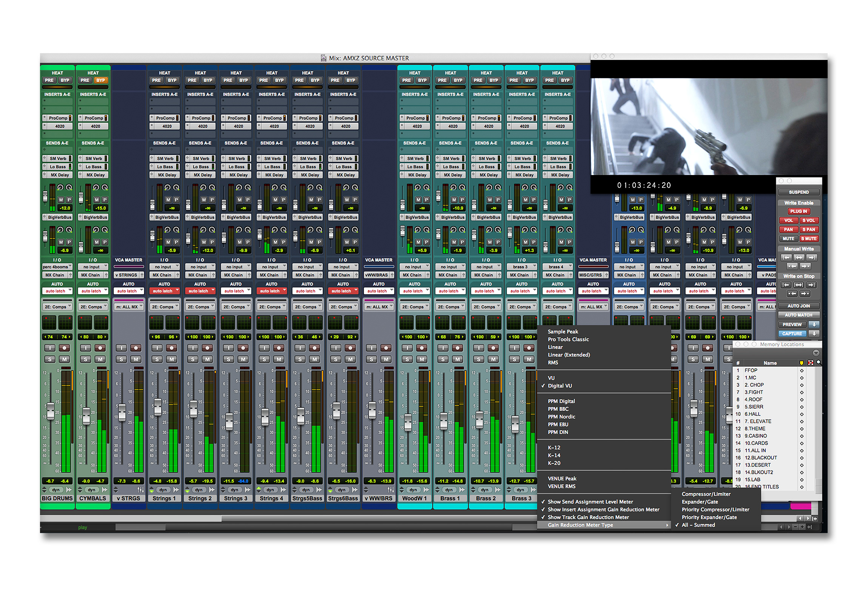Click the BIG DRUMS volume fader
Screen dimensions: 868x590
pos(50,411)
